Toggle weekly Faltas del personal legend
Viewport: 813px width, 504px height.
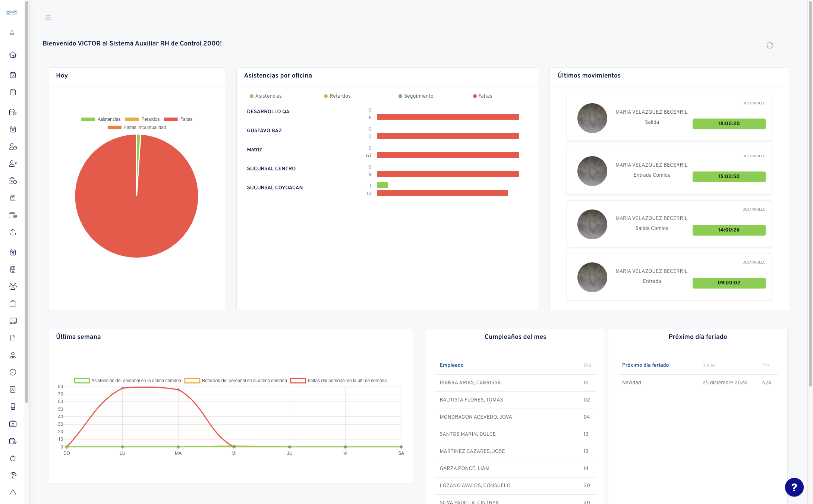tap(338, 381)
